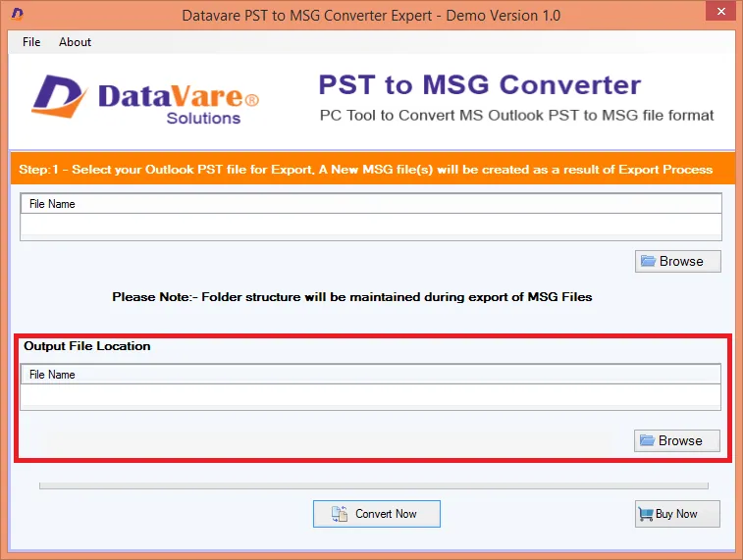Click folder icon on the output Browse button

647,440
